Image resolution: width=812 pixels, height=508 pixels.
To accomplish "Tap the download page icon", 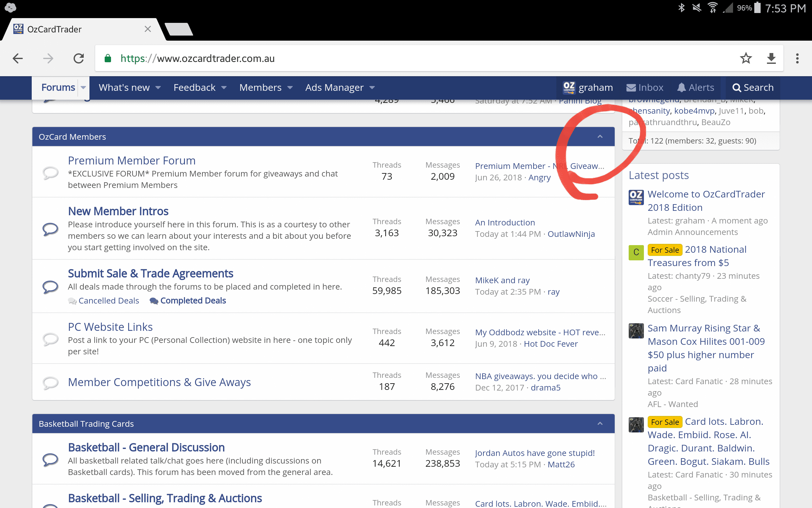I will coord(771,58).
